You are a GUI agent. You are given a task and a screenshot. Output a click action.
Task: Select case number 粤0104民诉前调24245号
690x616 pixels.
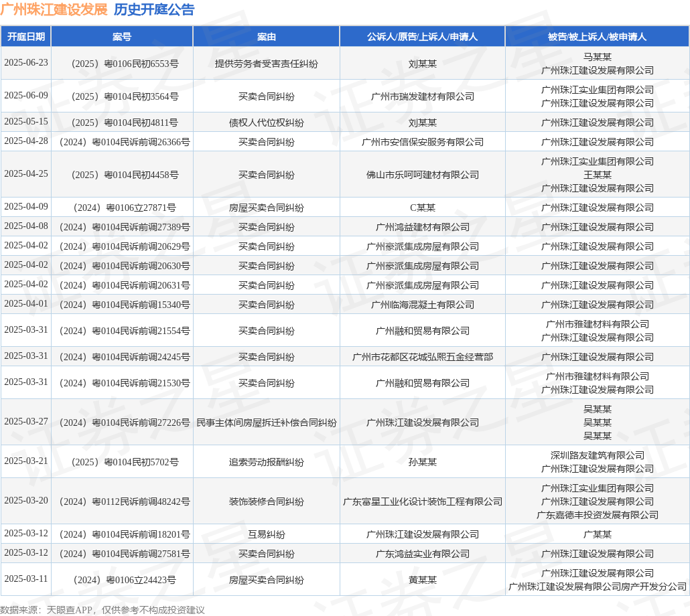click(x=125, y=357)
